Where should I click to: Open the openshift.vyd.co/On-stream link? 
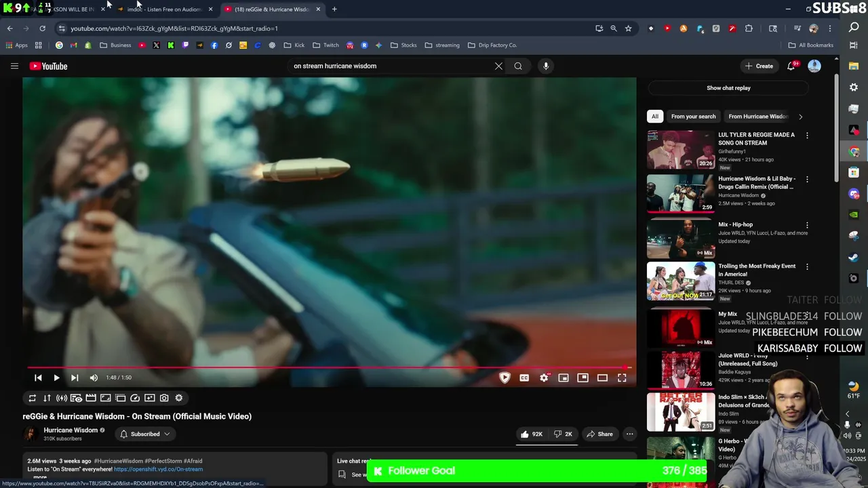(x=158, y=469)
